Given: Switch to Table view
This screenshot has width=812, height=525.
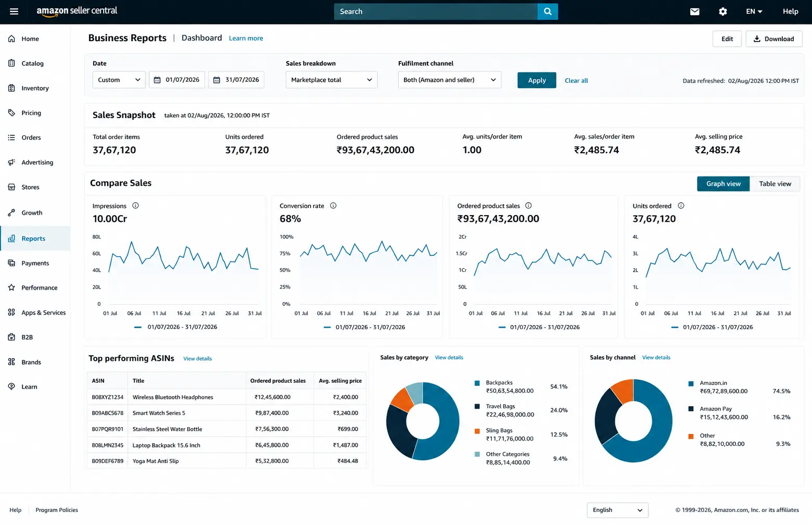Looking at the screenshot, I should click(x=775, y=184).
